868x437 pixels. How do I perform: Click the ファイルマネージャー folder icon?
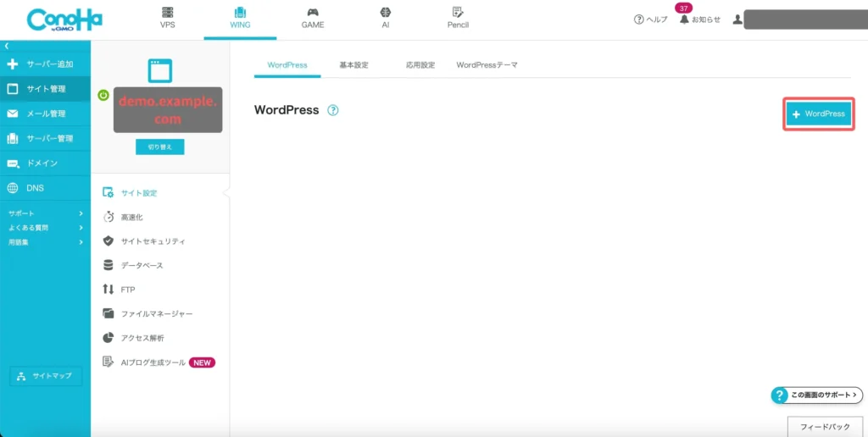[108, 313]
